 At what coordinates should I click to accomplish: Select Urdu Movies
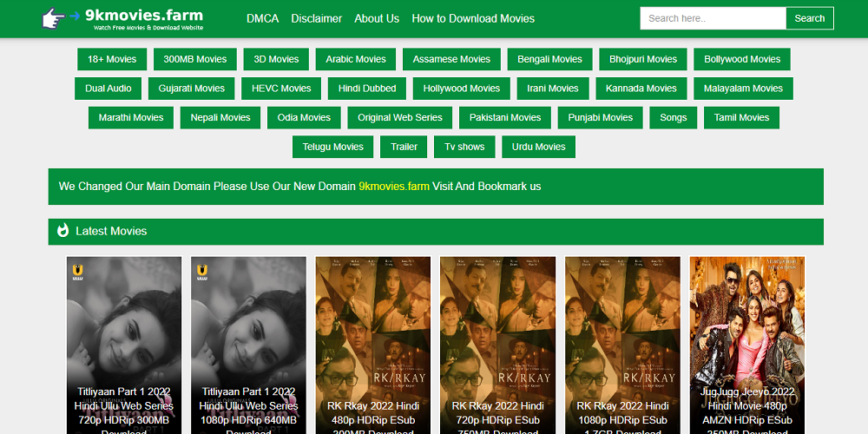[x=539, y=147]
